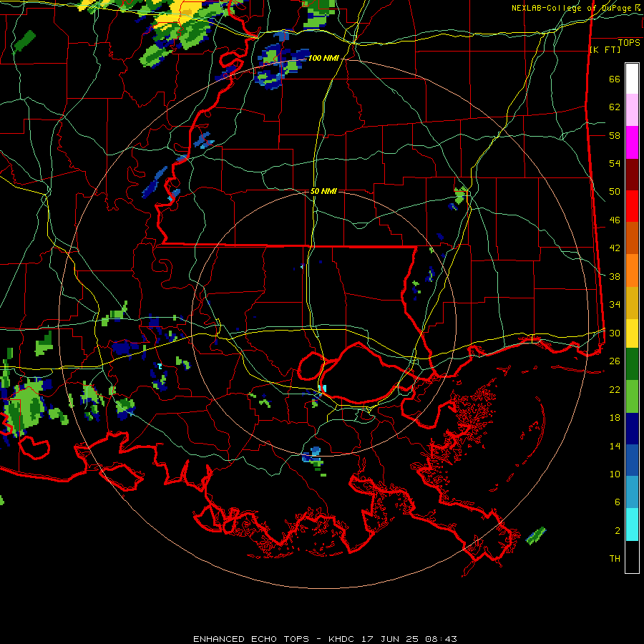The image size is (644, 644).
Task: Click the bright yellow legend swatch
Action: [632, 334]
